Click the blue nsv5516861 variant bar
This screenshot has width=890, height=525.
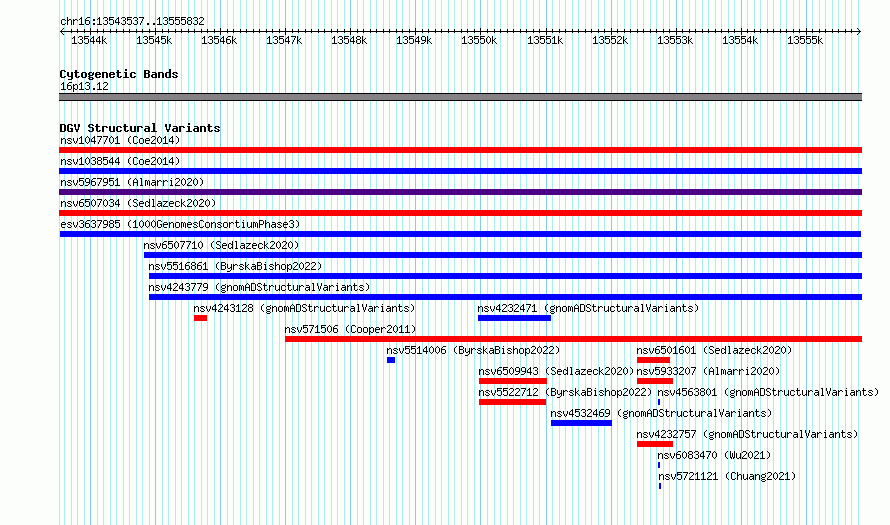pyautogui.click(x=505, y=276)
